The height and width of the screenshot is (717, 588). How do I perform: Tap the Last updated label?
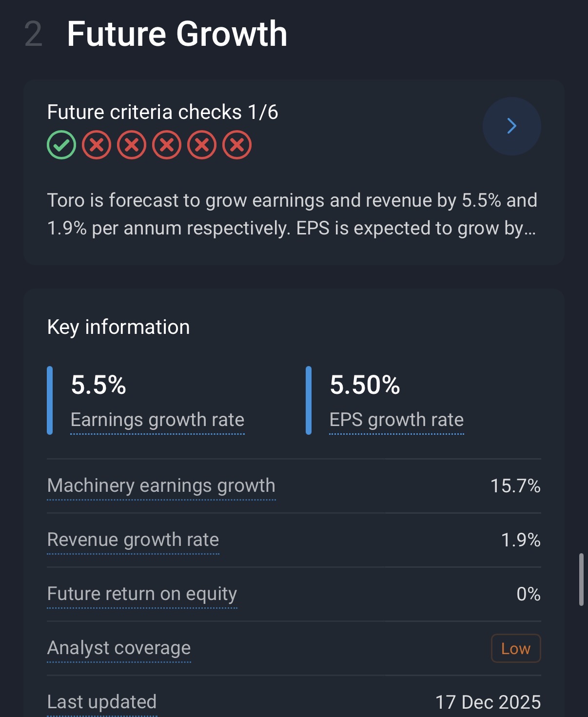(102, 702)
